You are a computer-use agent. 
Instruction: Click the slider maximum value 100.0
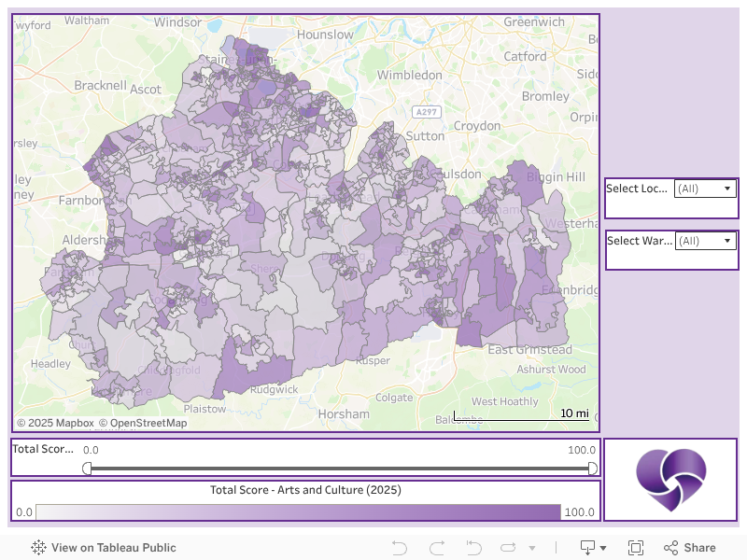pos(582,450)
